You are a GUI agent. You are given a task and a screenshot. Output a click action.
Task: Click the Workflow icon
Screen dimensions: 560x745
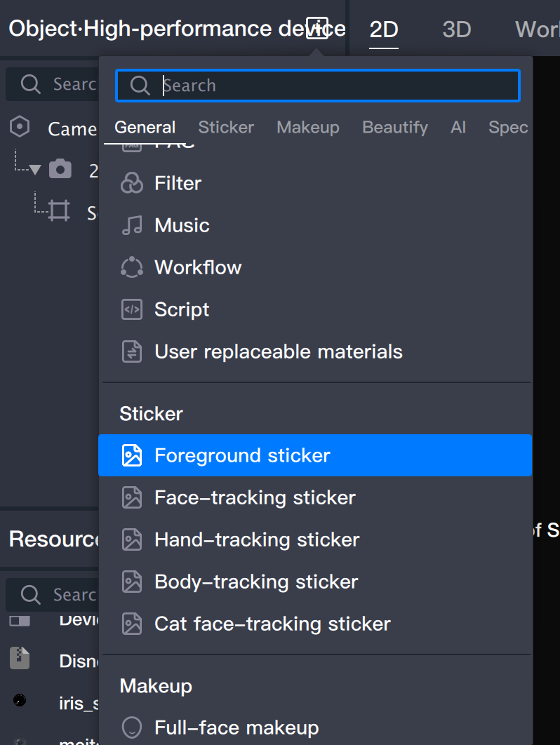(x=132, y=267)
